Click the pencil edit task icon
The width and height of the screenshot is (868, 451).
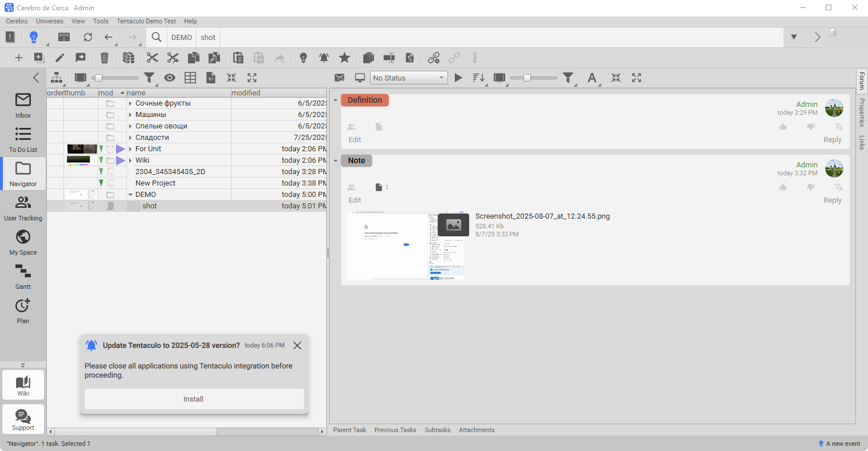tap(60, 58)
